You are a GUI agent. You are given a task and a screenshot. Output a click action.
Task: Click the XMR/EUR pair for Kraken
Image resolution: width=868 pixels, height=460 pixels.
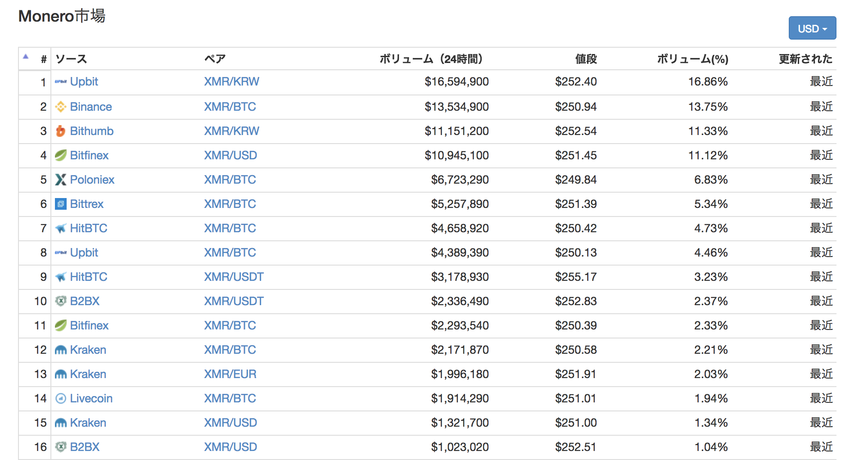pyautogui.click(x=230, y=374)
